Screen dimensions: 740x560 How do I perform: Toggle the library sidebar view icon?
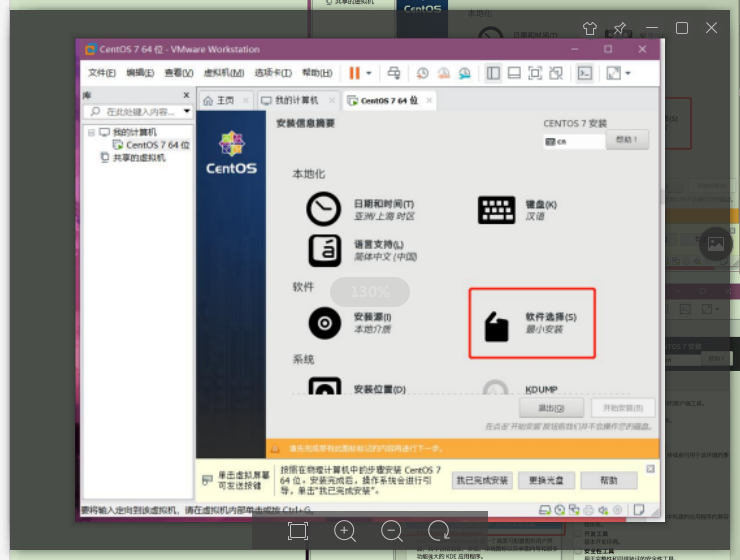pyautogui.click(x=493, y=73)
